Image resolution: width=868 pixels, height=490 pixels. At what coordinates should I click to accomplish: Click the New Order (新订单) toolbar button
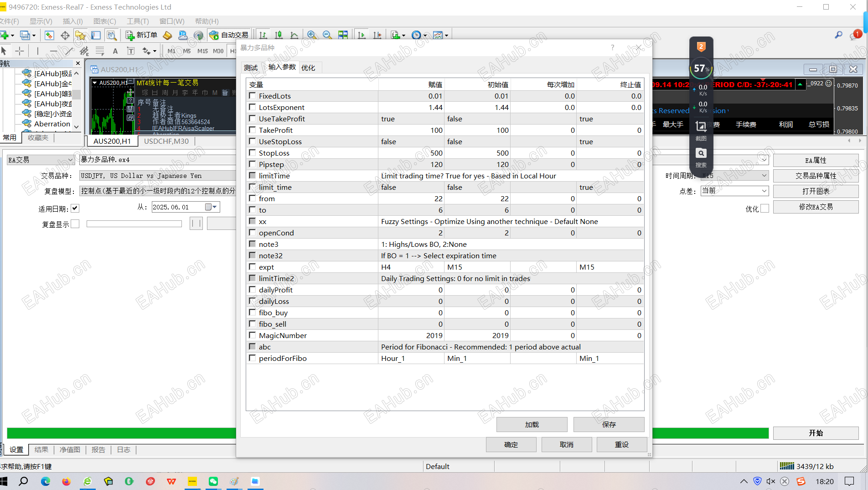[141, 35]
